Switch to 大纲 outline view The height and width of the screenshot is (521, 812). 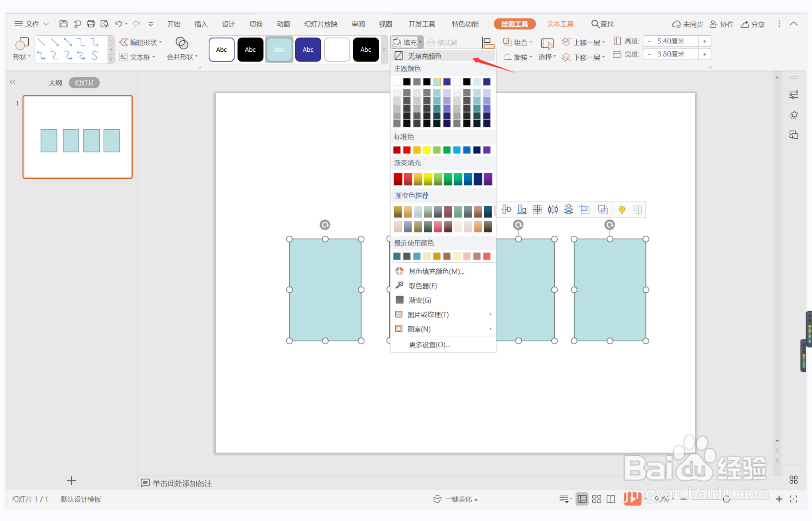tap(55, 83)
